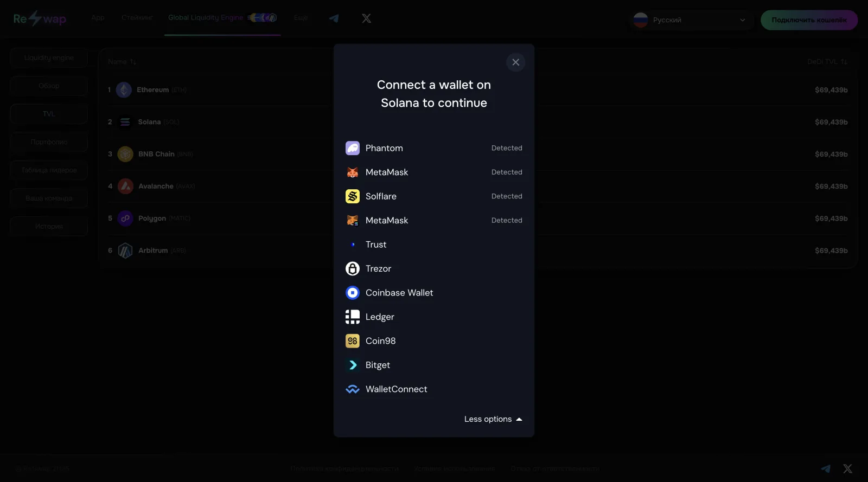The image size is (868, 482).
Task: Click the Подключить кошелёк button
Action: pyautogui.click(x=809, y=20)
